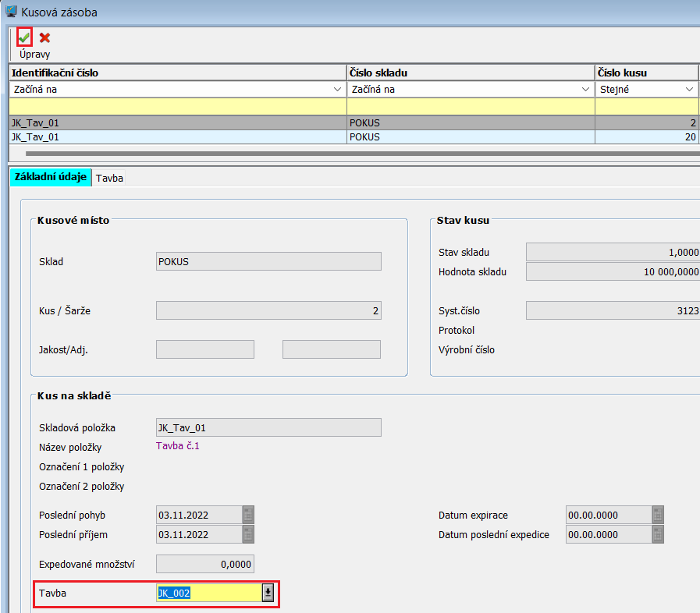
Task: Select the row with Číslo kusu 20
Action: click(351, 136)
